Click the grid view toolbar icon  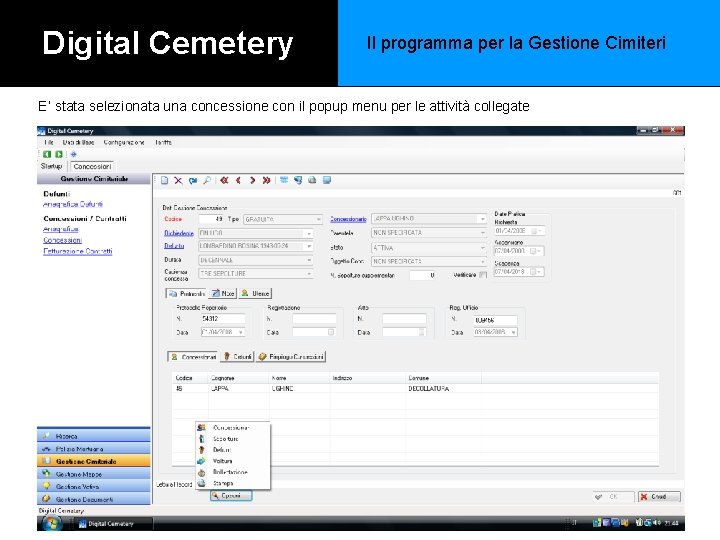pyautogui.click(x=284, y=180)
